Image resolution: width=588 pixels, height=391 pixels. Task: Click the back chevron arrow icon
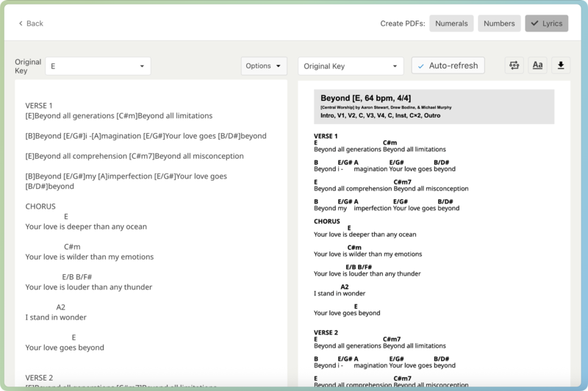click(x=21, y=24)
